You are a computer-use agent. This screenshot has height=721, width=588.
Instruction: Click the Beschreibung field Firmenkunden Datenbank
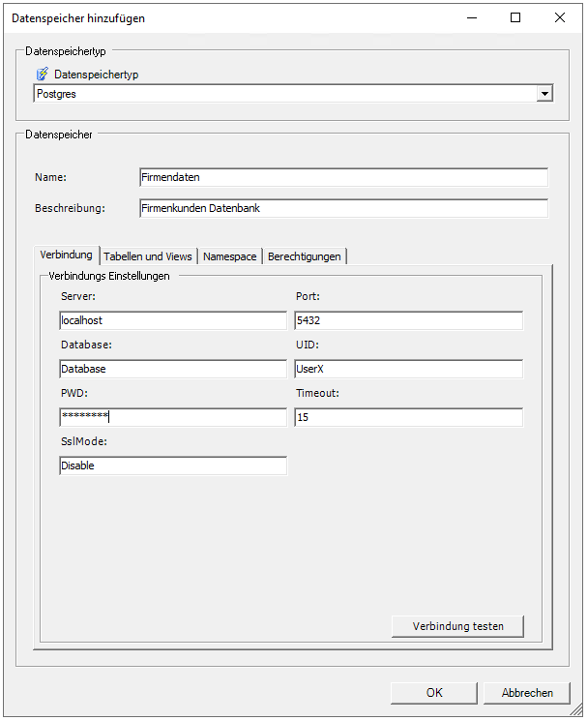click(x=343, y=208)
